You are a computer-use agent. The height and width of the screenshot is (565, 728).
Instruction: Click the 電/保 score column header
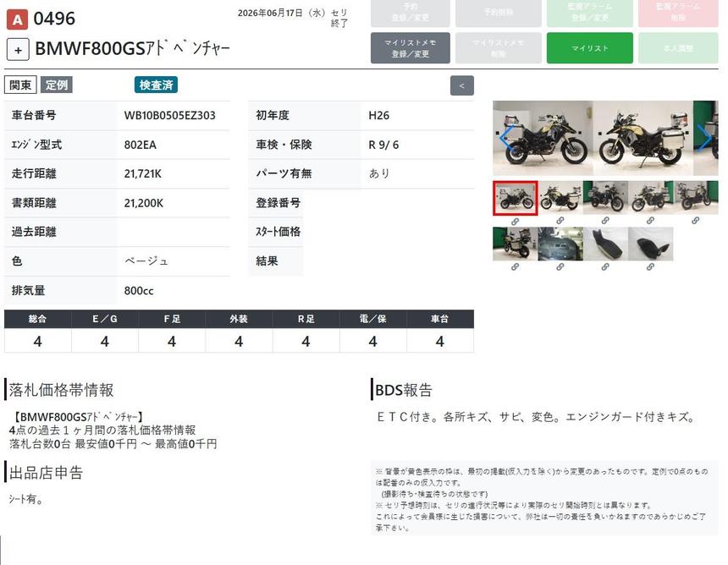(372, 319)
